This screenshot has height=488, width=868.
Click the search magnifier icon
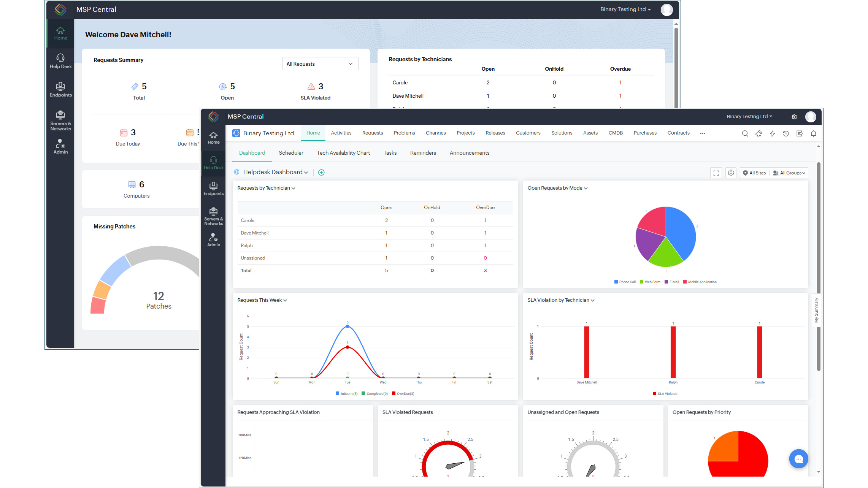tap(745, 133)
